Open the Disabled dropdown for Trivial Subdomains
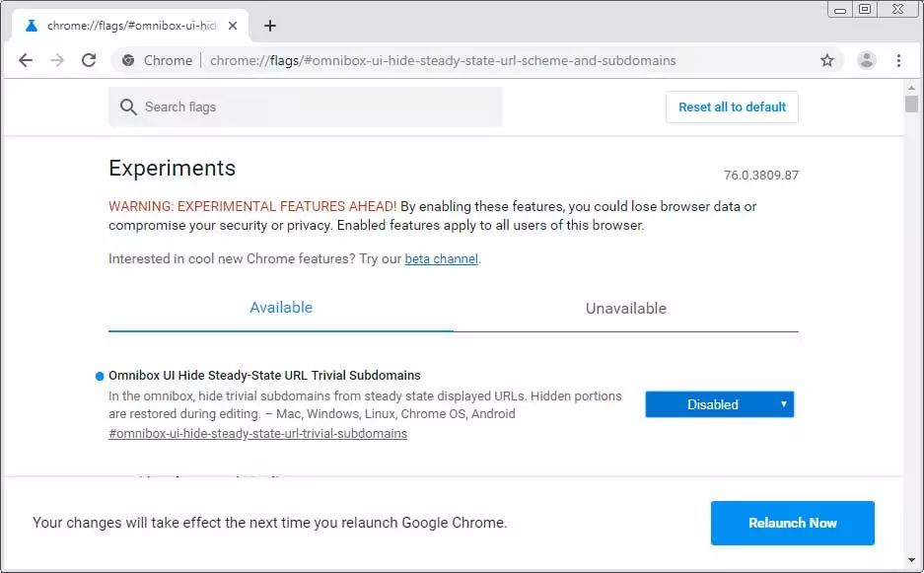The image size is (924, 573). 719,404
